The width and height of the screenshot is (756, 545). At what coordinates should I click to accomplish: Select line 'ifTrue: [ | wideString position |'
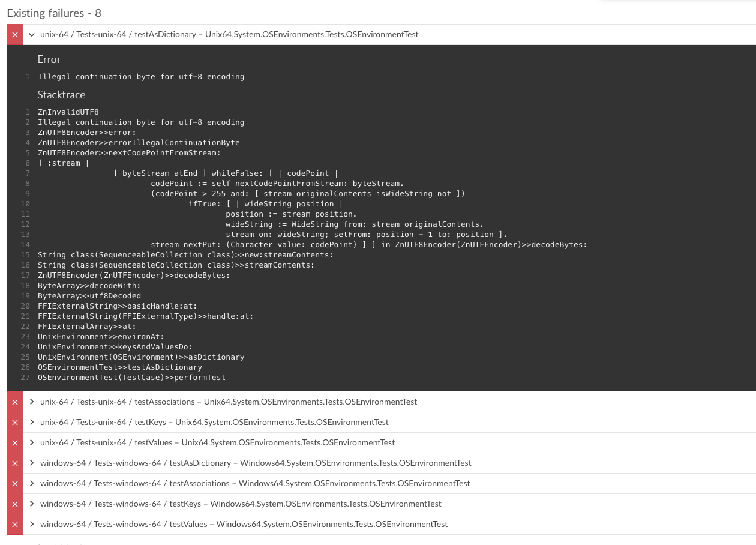265,204
